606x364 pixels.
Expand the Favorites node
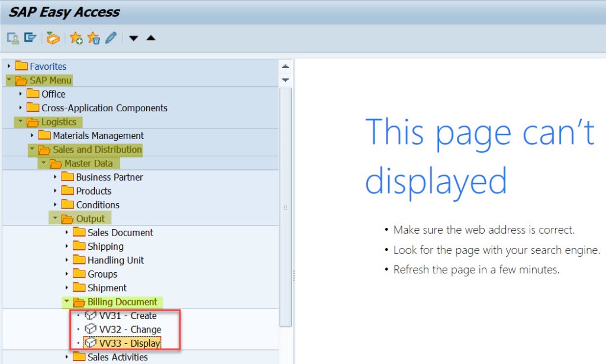(x=8, y=66)
